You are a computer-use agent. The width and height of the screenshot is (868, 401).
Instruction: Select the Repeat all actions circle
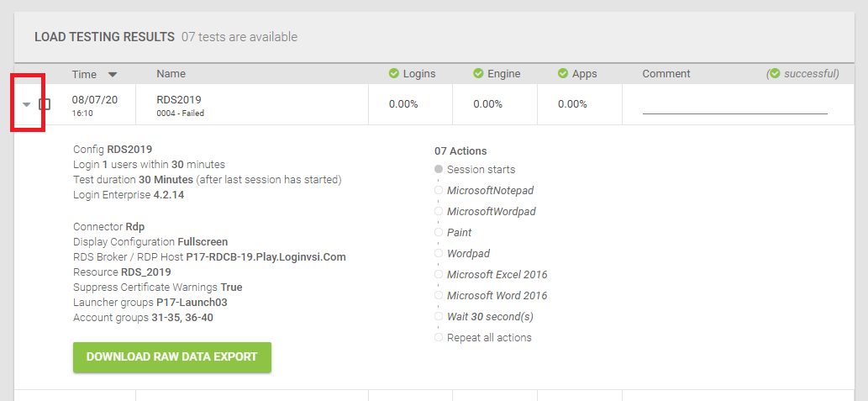coord(439,338)
